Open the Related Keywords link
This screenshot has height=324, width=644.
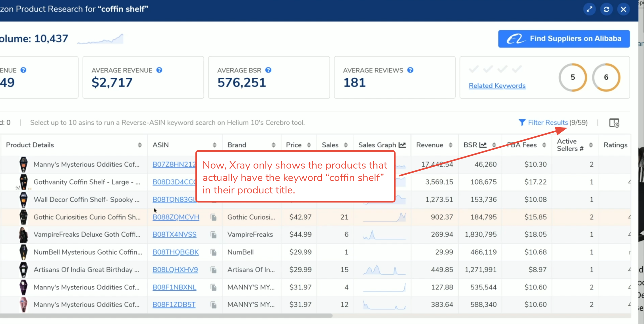click(x=497, y=86)
